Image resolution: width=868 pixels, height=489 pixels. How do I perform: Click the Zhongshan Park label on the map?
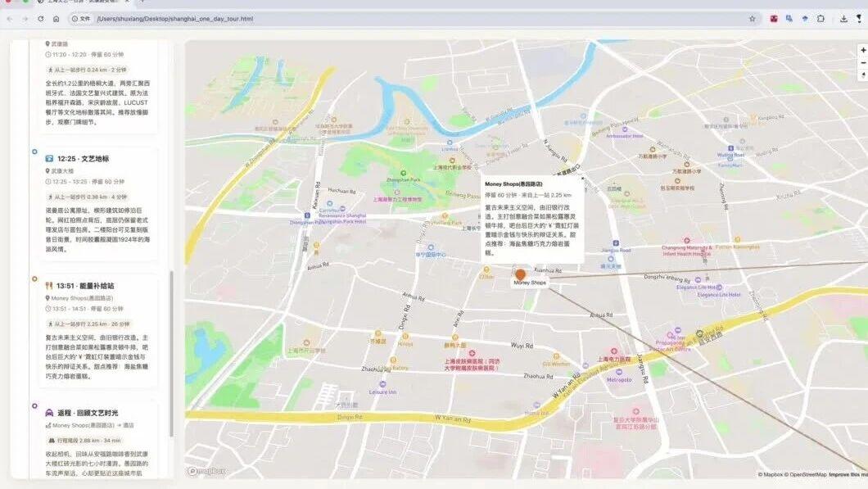click(403, 180)
